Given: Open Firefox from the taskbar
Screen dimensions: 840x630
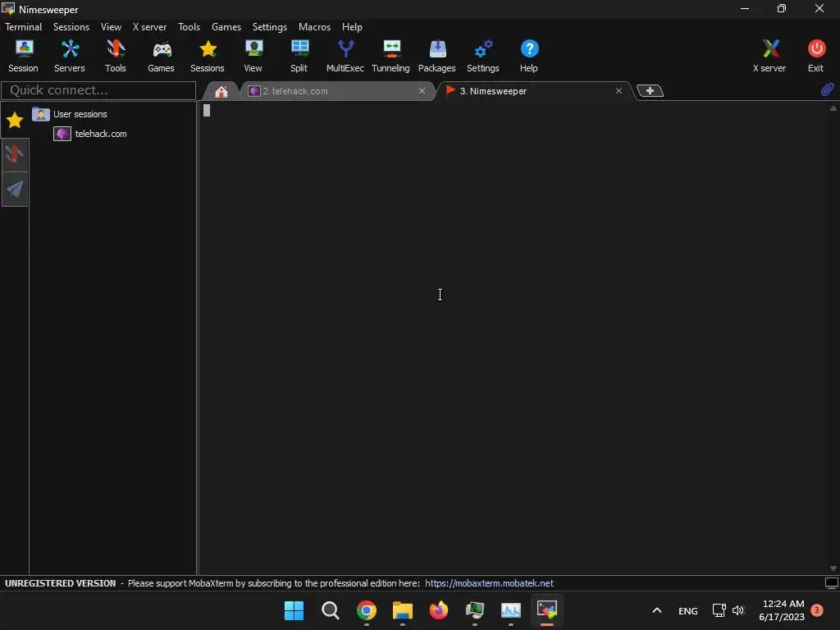Looking at the screenshot, I should (x=439, y=610).
